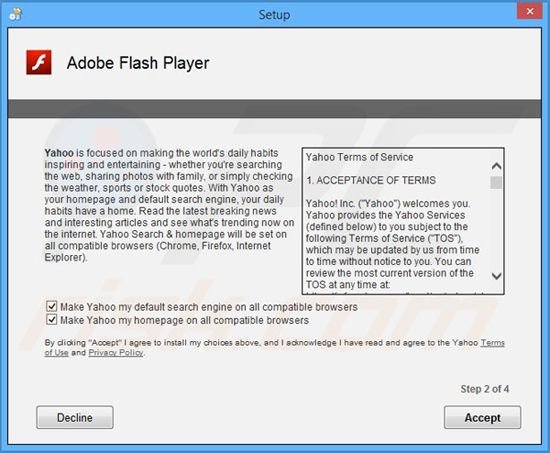Click the Setup installer icon in title bar
550x453 pixels.
click(x=15, y=14)
